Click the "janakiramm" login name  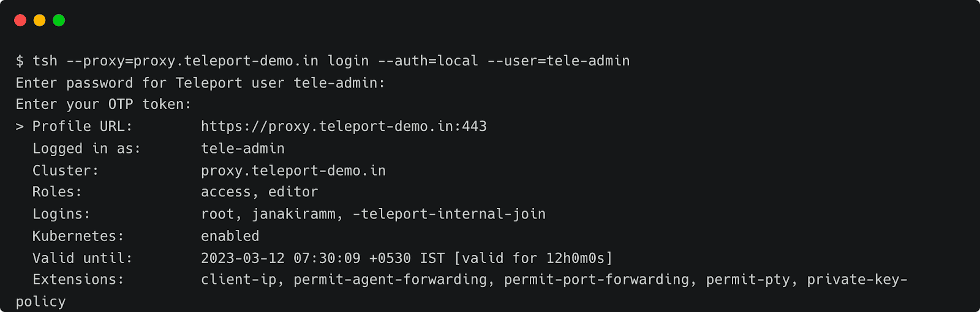[293, 214]
